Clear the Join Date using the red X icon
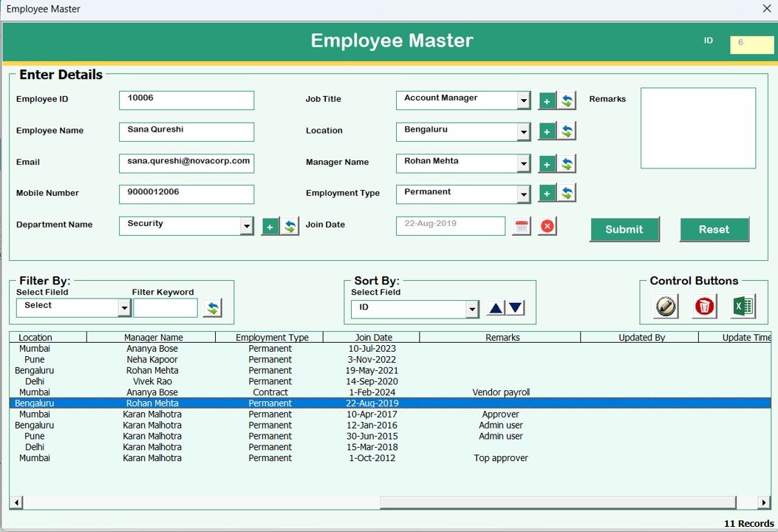Image resolution: width=778 pixels, height=532 pixels. [547, 226]
